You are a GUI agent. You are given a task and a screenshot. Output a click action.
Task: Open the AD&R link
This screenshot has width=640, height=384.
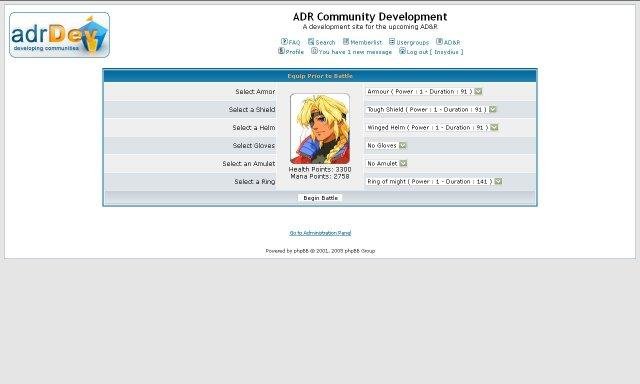452,42
